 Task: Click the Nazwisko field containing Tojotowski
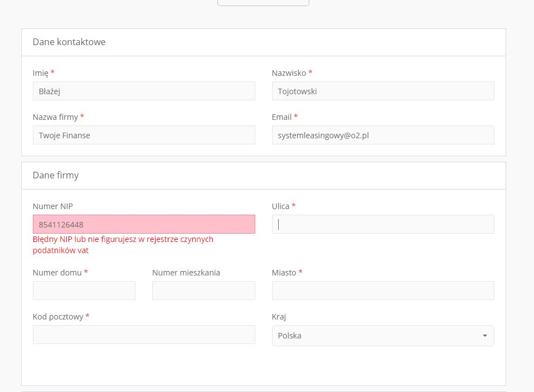click(x=383, y=91)
